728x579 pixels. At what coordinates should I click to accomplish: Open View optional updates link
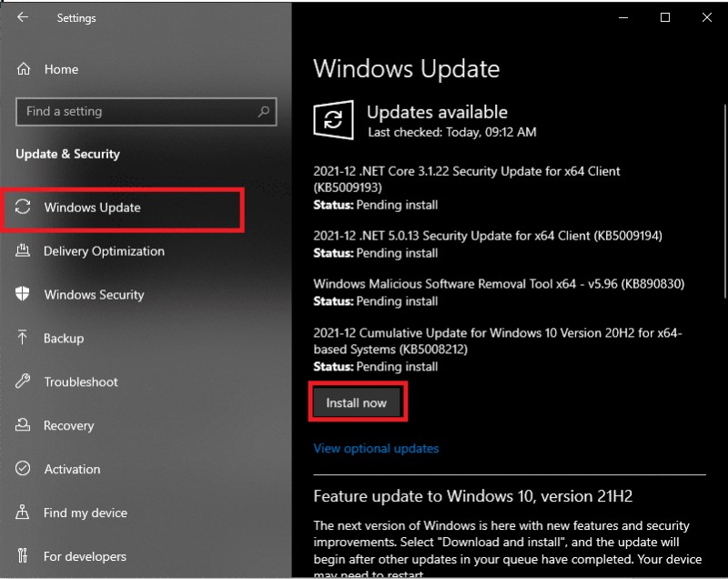[376, 448]
